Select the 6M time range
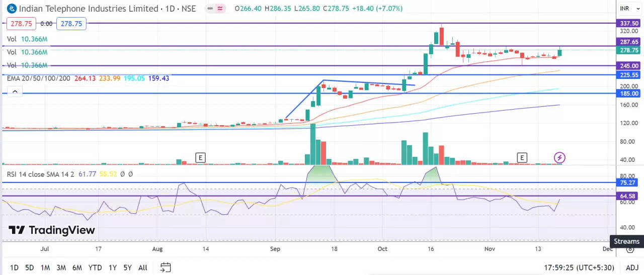This screenshot has width=644, height=275. click(77, 267)
